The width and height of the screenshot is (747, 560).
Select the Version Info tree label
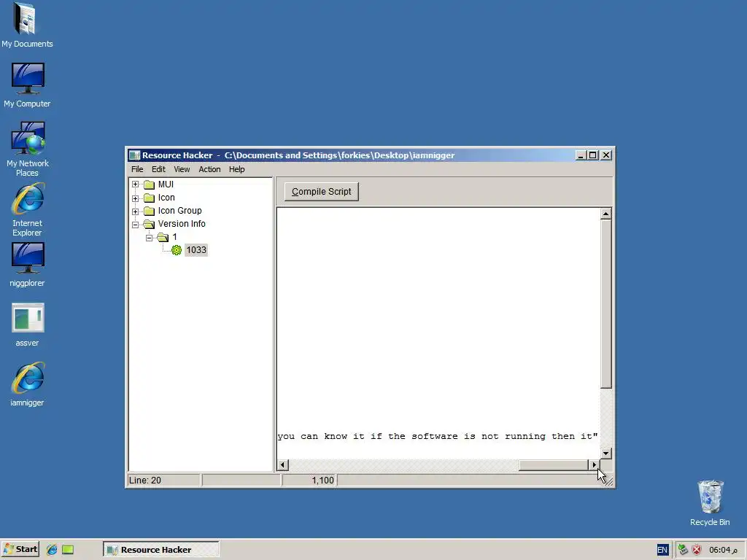tap(182, 224)
